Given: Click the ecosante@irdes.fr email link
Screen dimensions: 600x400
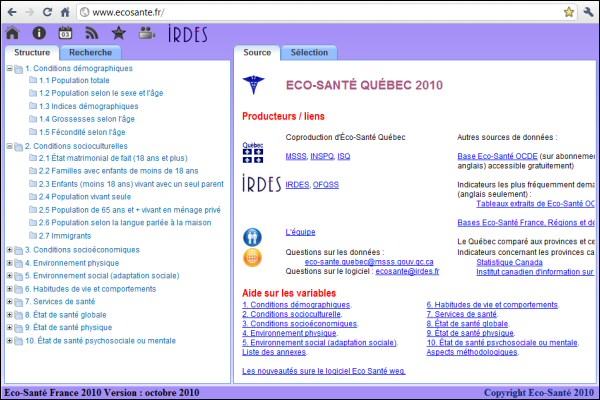Looking at the screenshot, I should [x=408, y=271].
